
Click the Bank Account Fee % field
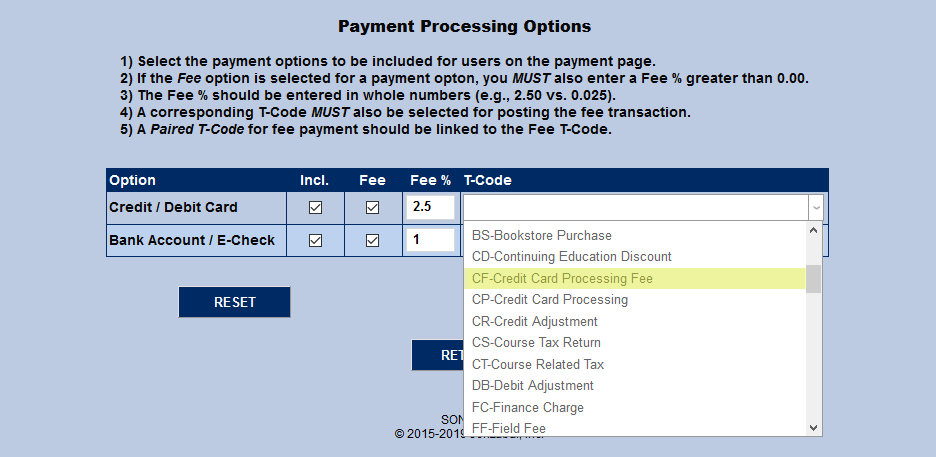[x=430, y=240]
